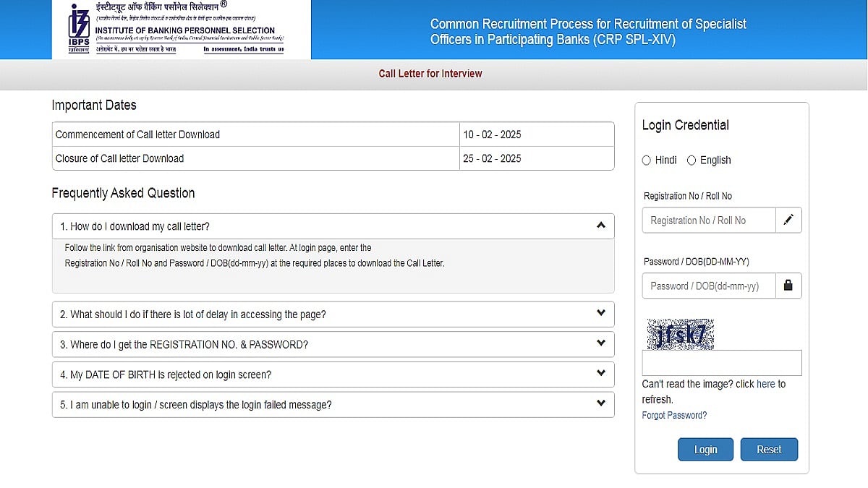The image size is (868, 488).
Task: Collapse the 'How do I download my call letter' question
Action: (333, 226)
